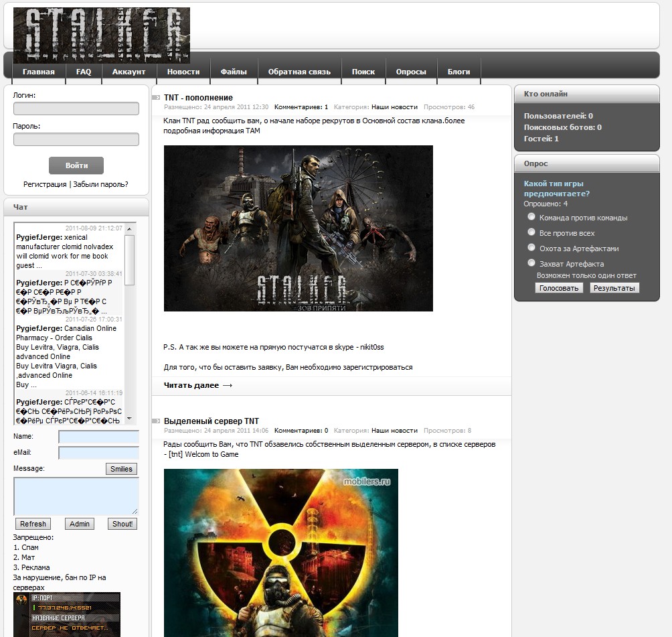Click the chat Refresh button
The height and width of the screenshot is (637, 672).
tap(33, 524)
